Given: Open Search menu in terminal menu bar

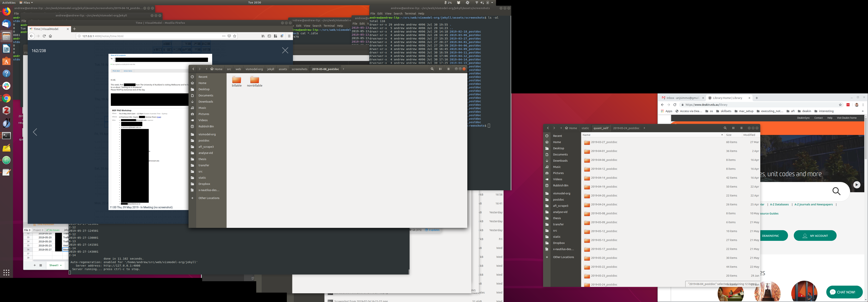Looking at the screenshot, I should click(x=398, y=14).
